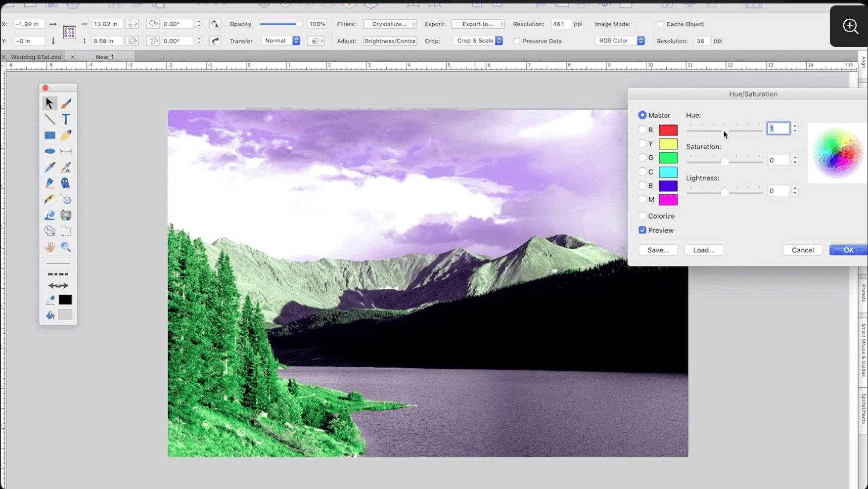
Task: Select the oval shape tool
Action: pos(49,151)
